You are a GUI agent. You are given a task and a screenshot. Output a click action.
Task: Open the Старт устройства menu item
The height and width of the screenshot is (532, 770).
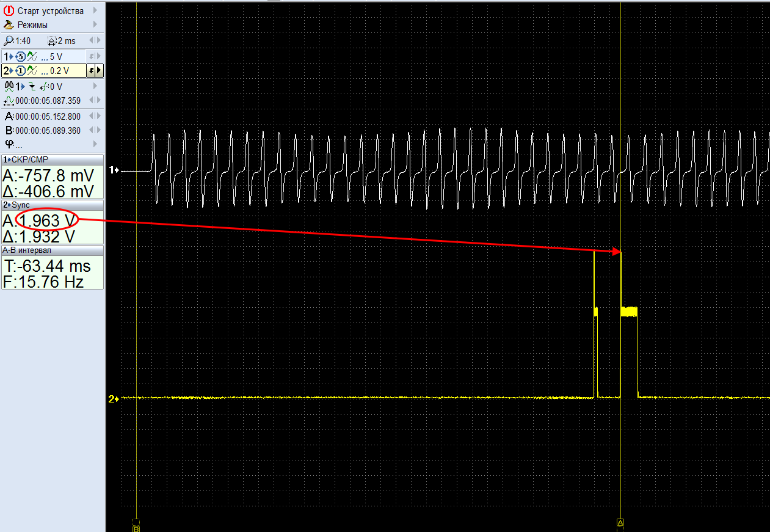click(x=52, y=11)
